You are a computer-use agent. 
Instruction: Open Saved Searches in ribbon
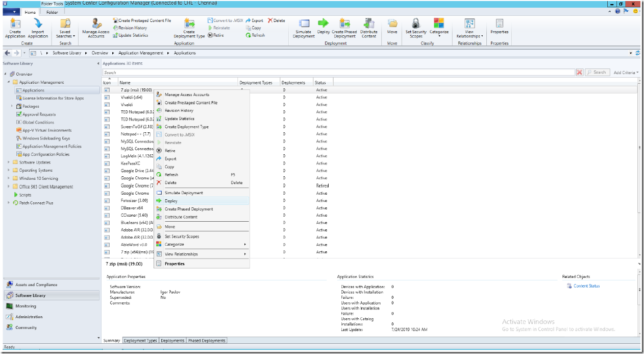point(65,28)
